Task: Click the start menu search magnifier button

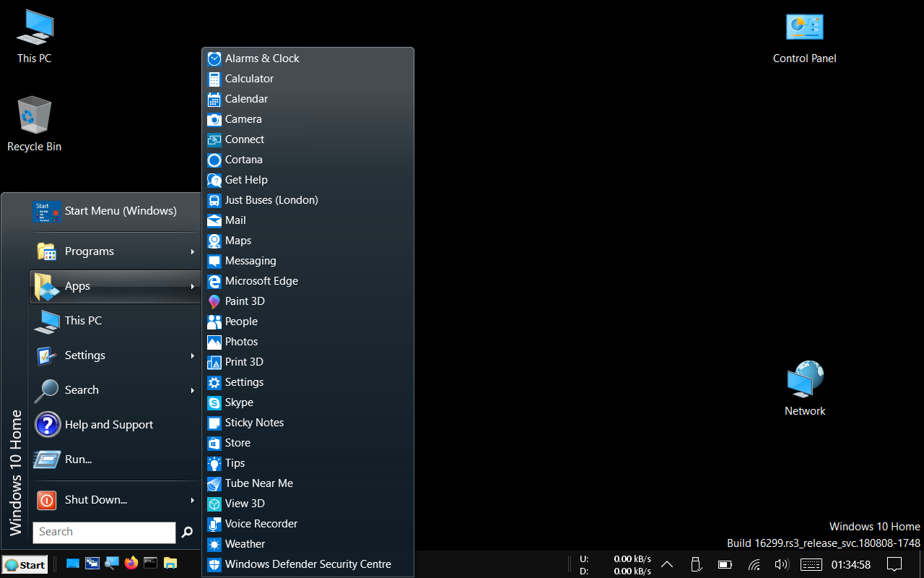Action: 187,532
